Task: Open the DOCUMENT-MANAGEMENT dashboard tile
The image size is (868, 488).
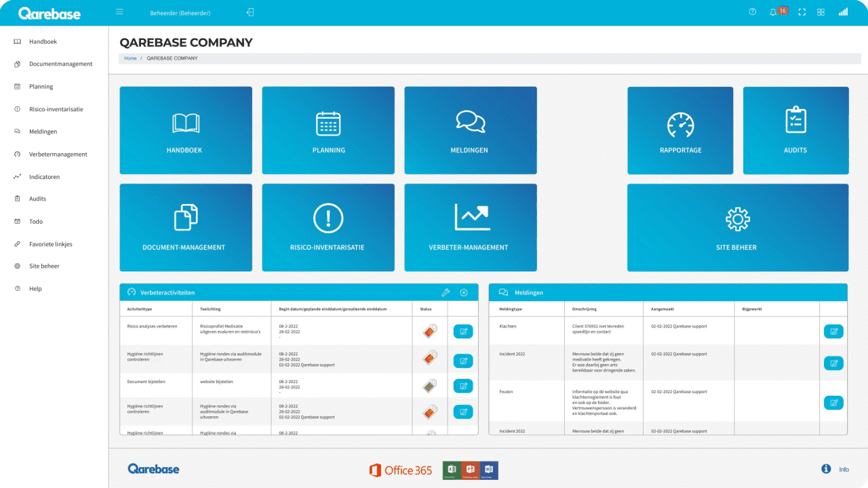Action: coord(186,228)
